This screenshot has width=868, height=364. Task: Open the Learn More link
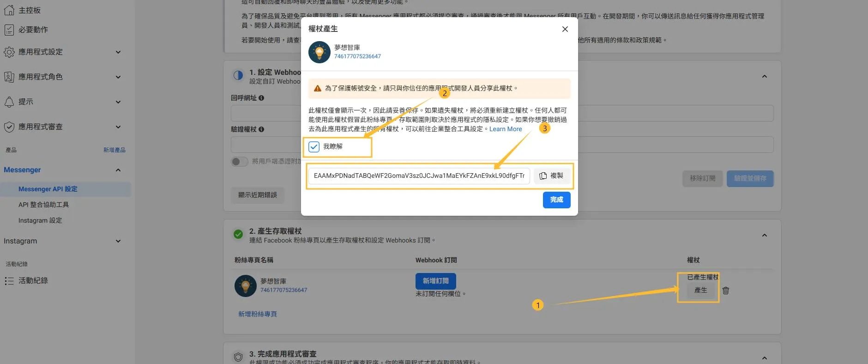(x=506, y=129)
